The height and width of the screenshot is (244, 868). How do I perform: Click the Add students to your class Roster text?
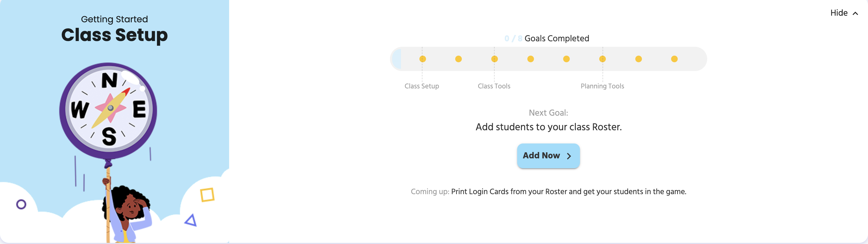pos(548,127)
